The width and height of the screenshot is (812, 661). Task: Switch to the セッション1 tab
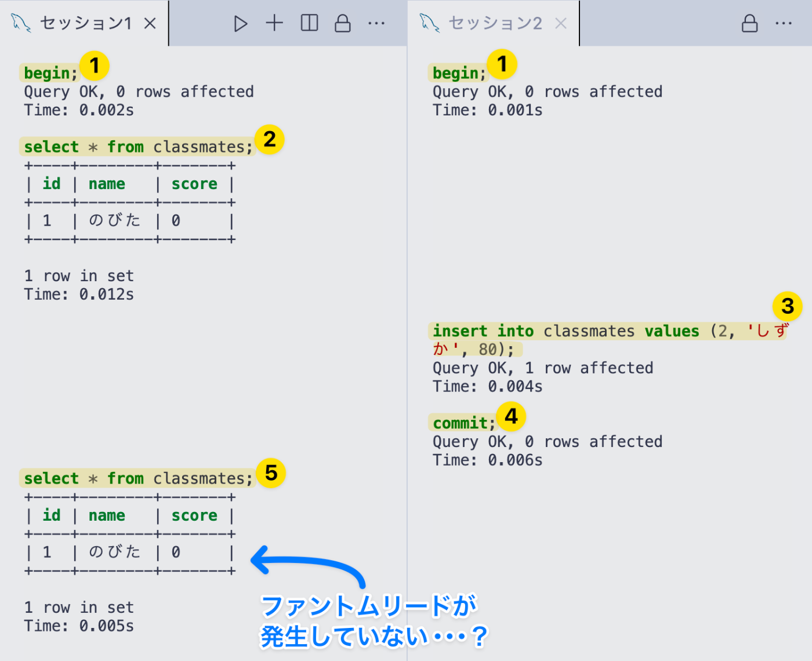(86, 23)
